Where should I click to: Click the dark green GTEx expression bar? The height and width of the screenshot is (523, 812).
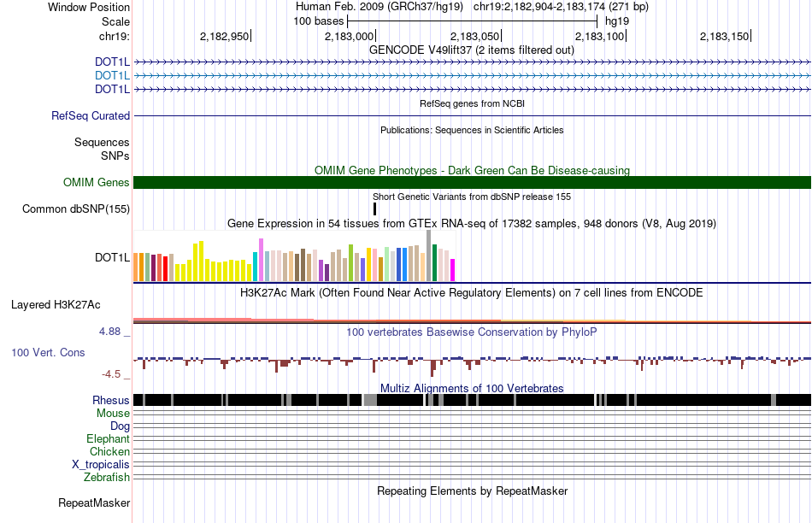[x=435, y=263]
